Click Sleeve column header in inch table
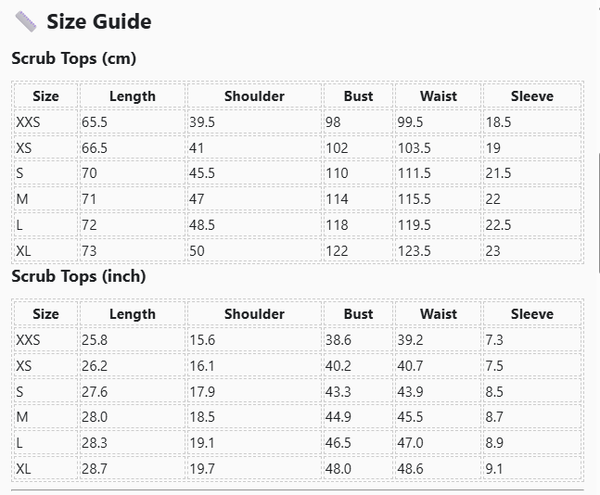This screenshot has width=600, height=495. [x=531, y=314]
